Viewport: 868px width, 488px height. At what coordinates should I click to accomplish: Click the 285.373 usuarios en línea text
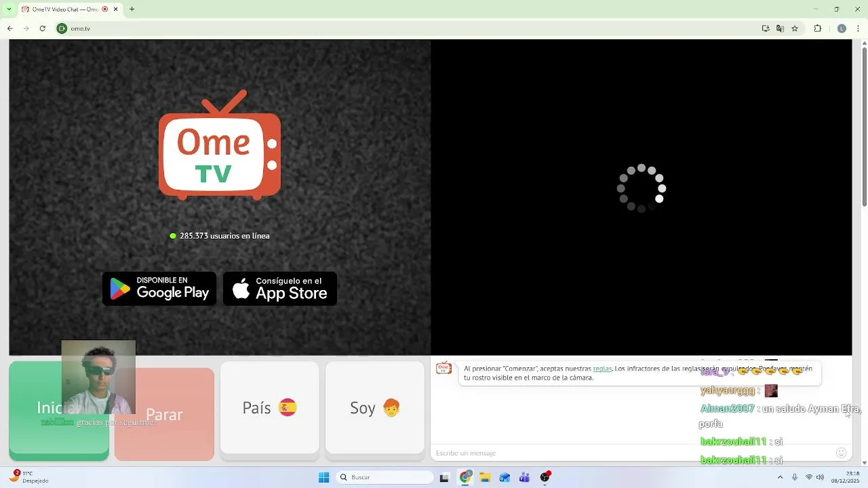(224, 236)
